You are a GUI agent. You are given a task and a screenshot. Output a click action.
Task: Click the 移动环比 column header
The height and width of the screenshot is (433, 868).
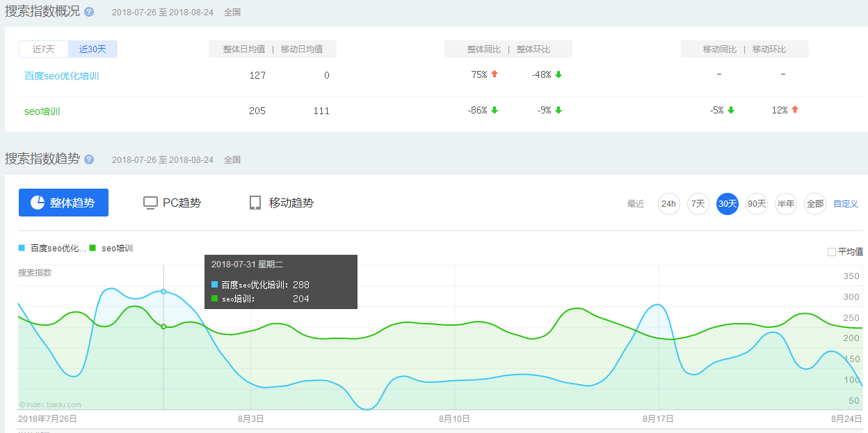pyautogui.click(x=769, y=49)
